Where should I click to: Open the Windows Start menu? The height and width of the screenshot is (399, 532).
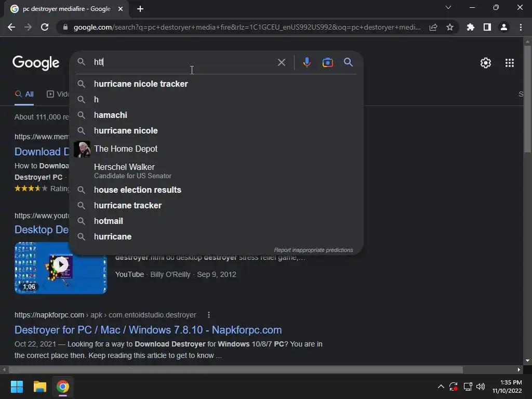(17, 387)
